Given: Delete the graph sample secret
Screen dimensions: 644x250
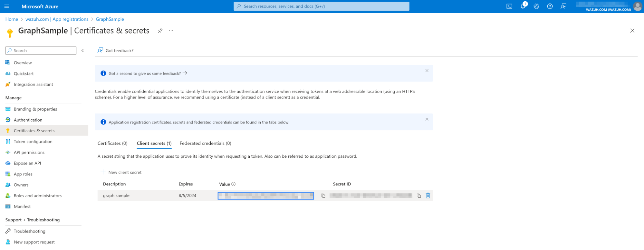Looking at the screenshot, I should click(428, 195).
